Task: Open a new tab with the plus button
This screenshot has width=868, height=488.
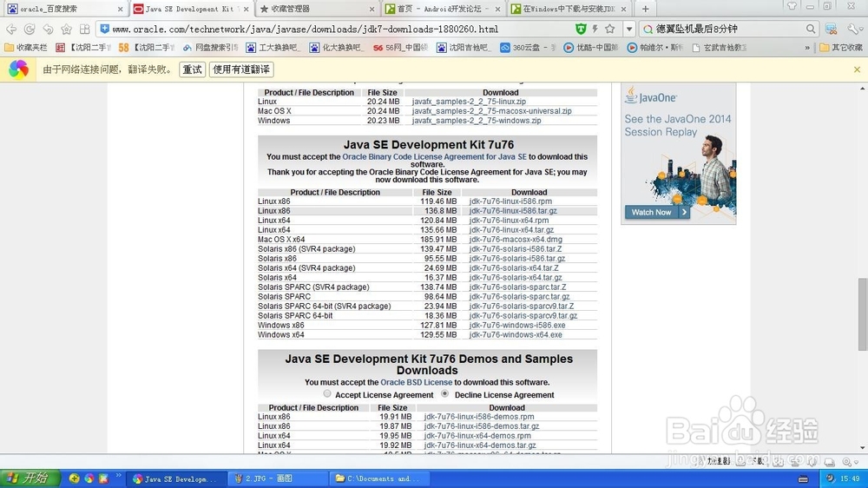Action: tap(646, 9)
